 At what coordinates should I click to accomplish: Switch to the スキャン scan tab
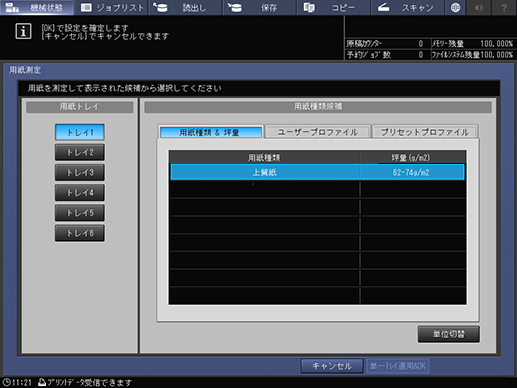(x=407, y=7)
